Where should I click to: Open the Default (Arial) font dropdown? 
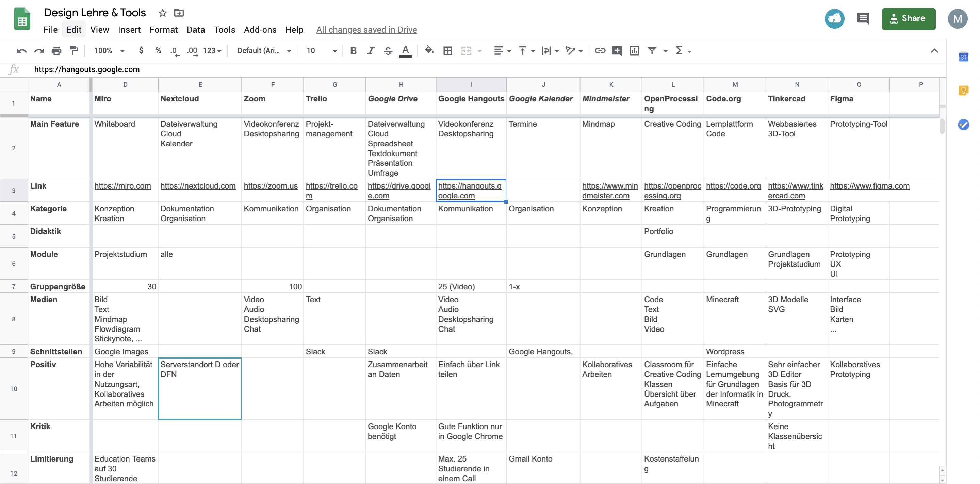click(x=264, y=51)
